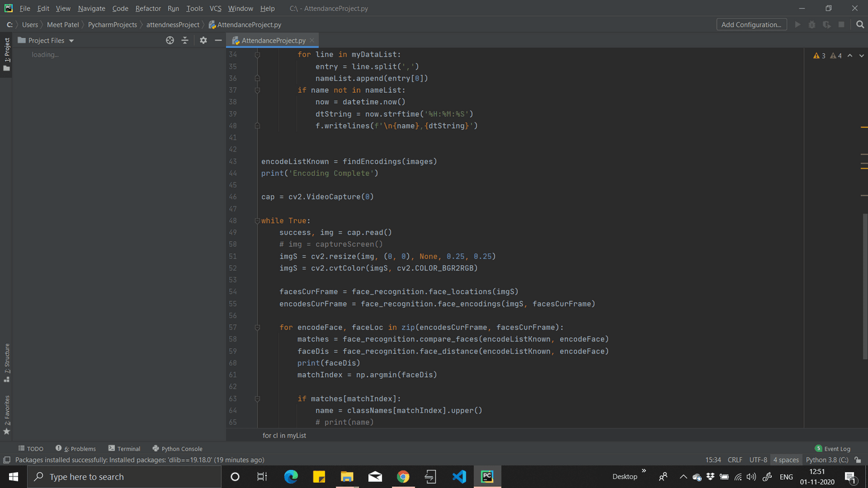This screenshot has width=868, height=488.
Task: Click PycharmProjects in path breadcrumb
Action: point(112,25)
